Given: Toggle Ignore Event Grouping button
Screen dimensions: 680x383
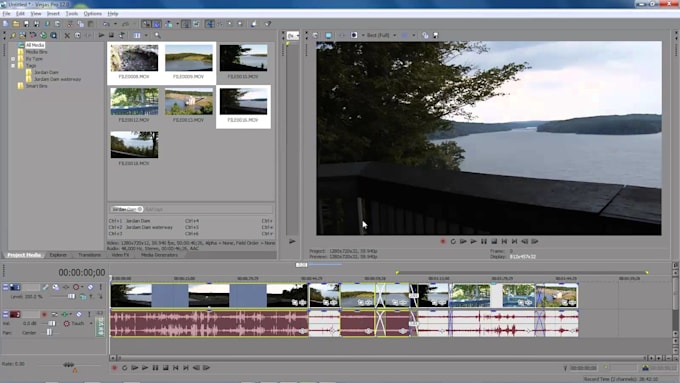Looking at the screenshot, I should click(196, 24).
